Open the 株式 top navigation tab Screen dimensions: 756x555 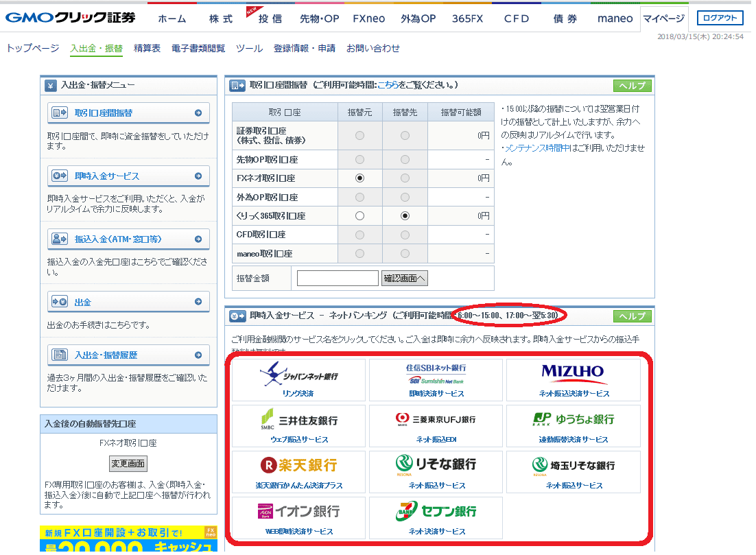(221, 19)
